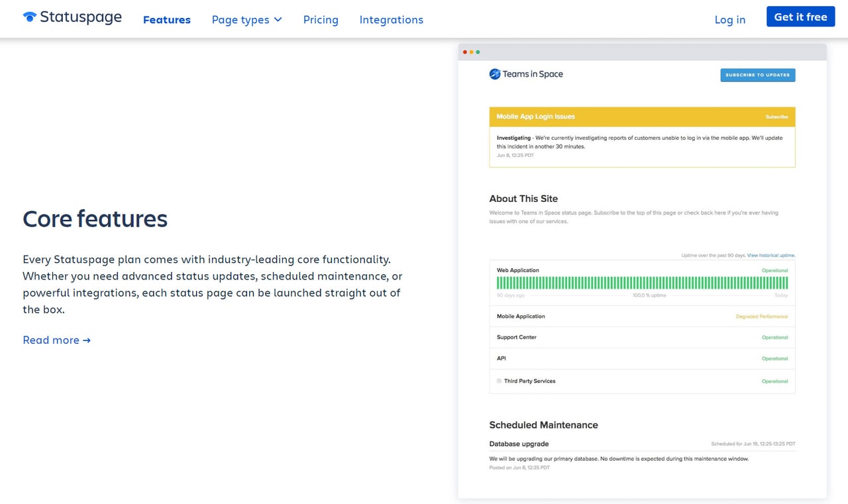Click the Scheduled Maintenance heading
Screen dimensions: 848x504
coord(543,425)
